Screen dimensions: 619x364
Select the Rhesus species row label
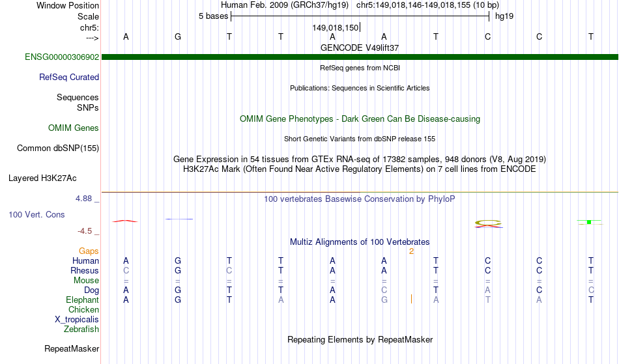85,270
